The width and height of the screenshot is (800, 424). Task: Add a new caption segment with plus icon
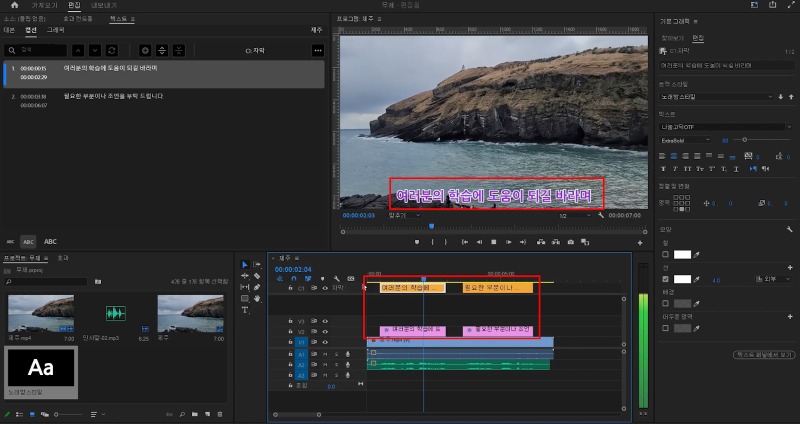tap(145, 49)
